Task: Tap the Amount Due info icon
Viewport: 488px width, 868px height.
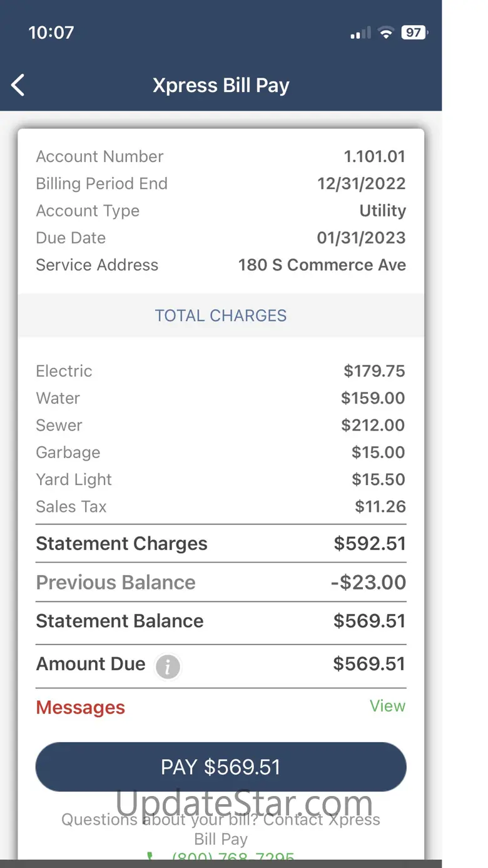Action: [168, 666]
